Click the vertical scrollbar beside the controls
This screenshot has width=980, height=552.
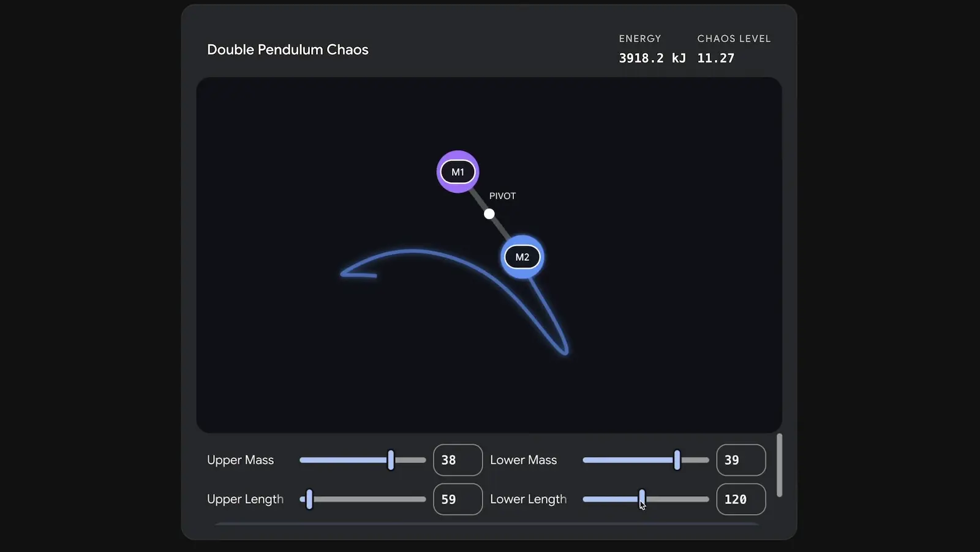tap(779, 466)
